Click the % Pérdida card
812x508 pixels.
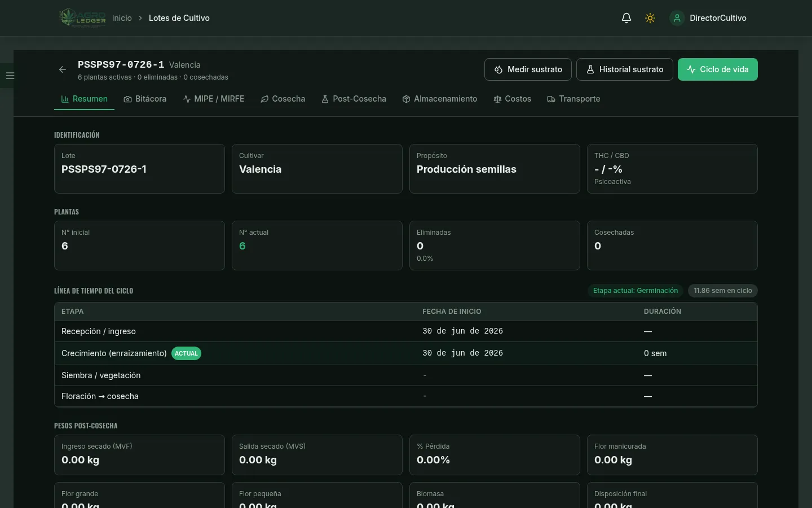pos(495,455)
